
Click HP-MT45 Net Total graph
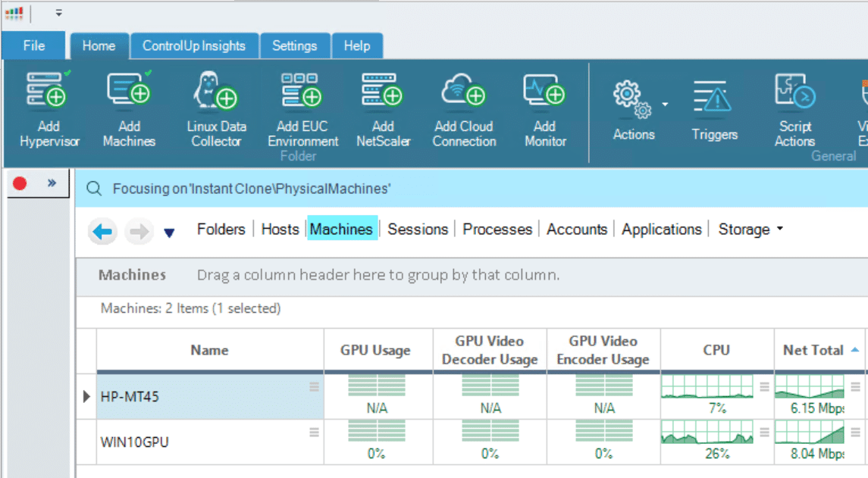pos(810,386)
